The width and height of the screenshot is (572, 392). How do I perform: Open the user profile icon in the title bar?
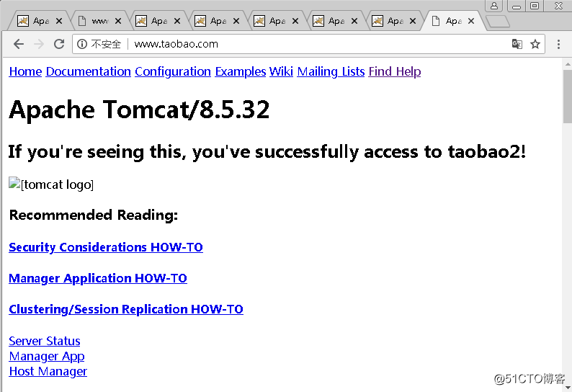click(494, 6)
